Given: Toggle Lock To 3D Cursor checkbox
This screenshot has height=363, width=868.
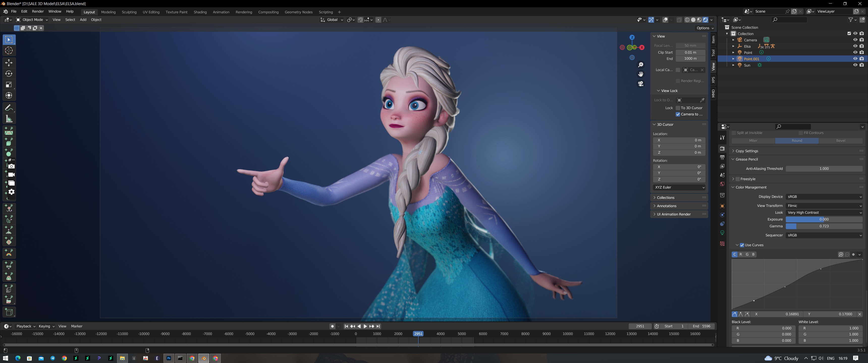Looking at the screenshot, I should coord(678,108).
